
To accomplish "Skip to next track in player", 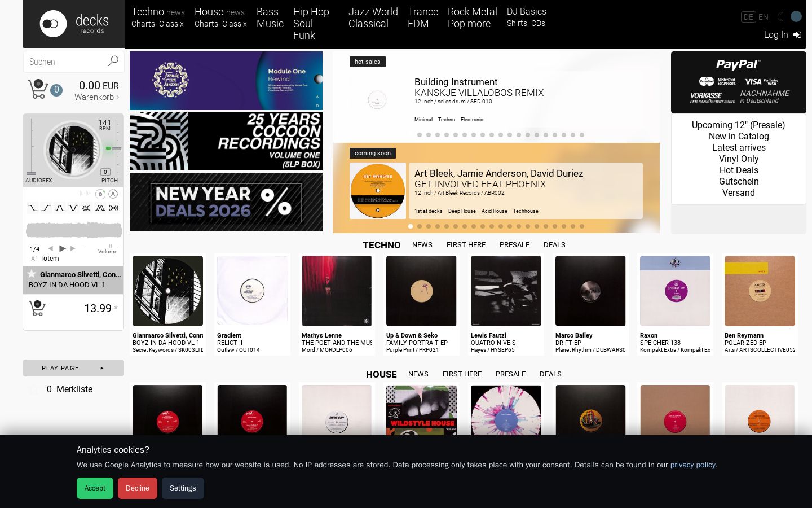I will point(73,248).
